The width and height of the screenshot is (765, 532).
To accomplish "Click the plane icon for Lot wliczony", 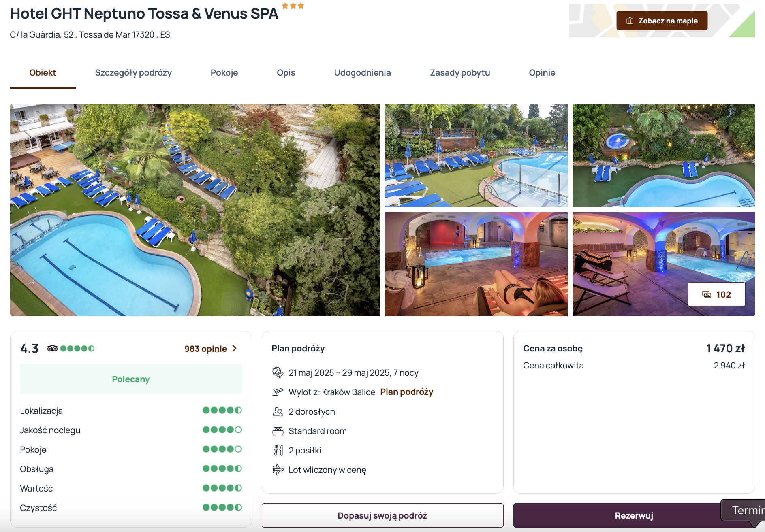I will (x=278, y=470).
